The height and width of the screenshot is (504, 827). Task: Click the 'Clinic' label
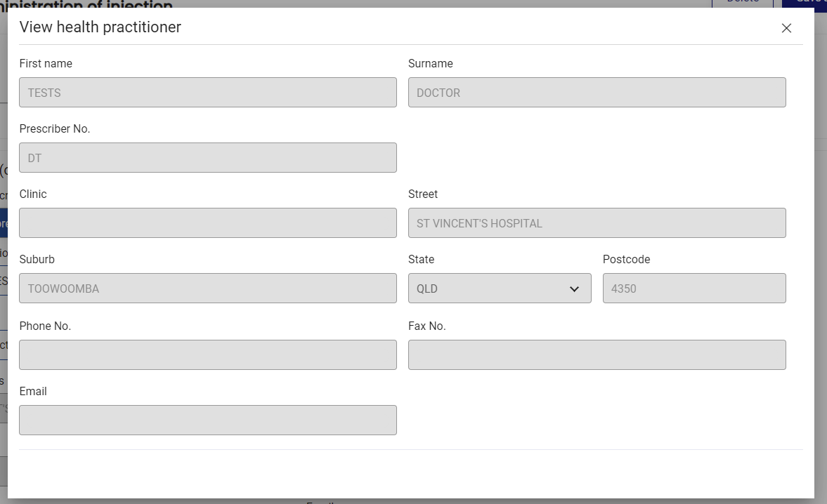point(33,194)
